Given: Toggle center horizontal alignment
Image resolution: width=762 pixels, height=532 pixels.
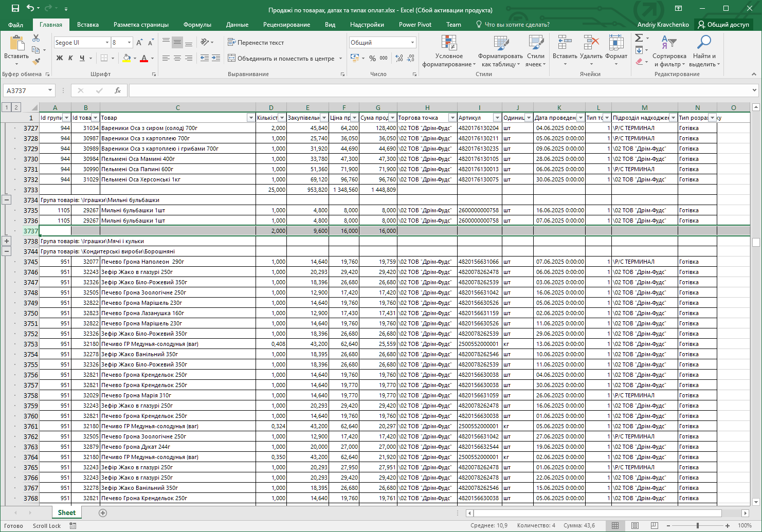Looking at the screenshot, I should [177, 58].
